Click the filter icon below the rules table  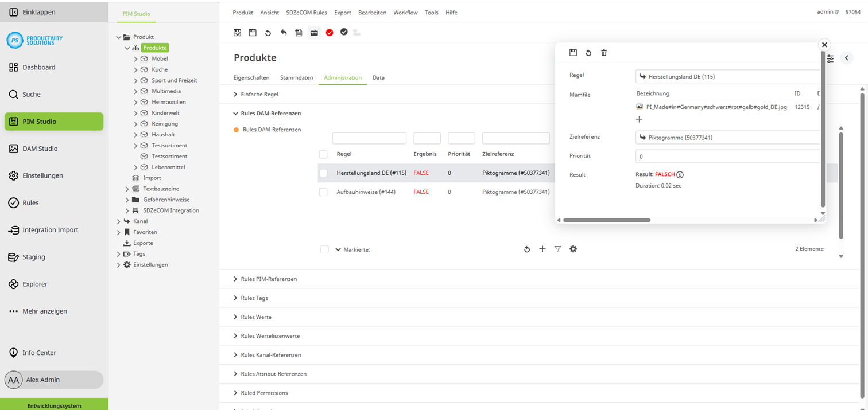click(557, 249)
